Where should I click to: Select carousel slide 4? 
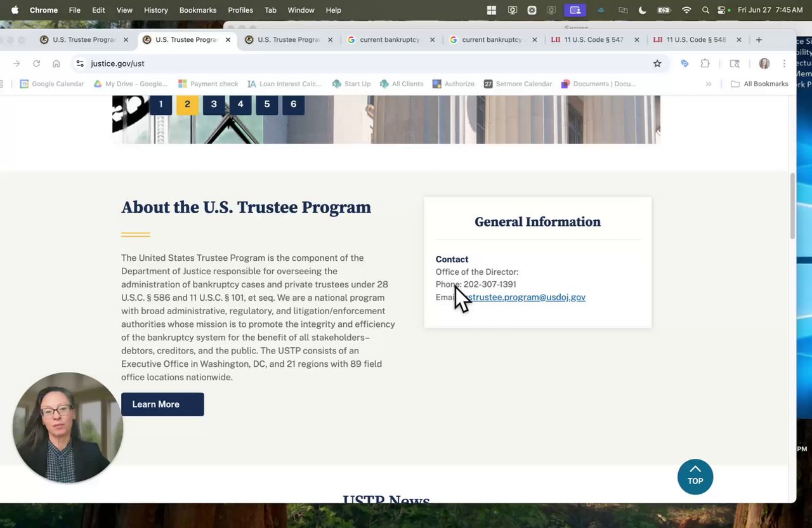(x=240, y=104)
